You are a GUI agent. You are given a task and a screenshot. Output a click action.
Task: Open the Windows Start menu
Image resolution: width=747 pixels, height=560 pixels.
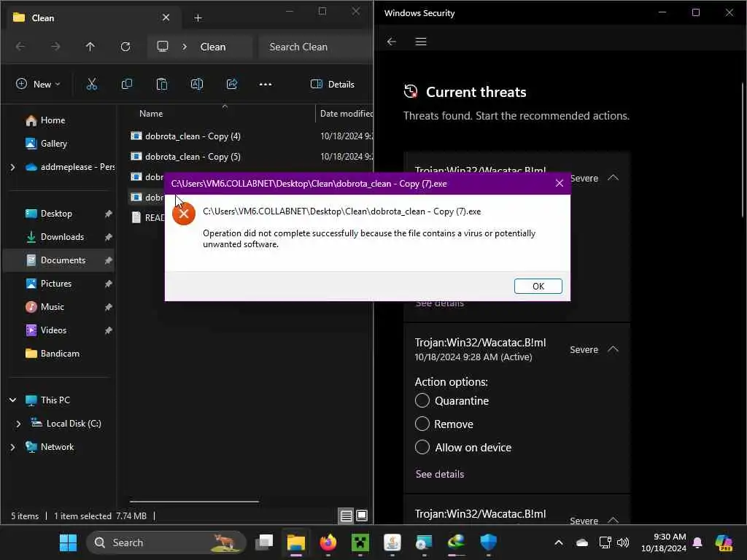pos(68,542)
